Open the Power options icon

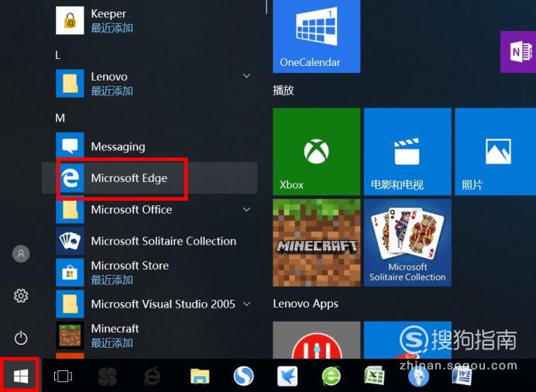coord(21,338)
